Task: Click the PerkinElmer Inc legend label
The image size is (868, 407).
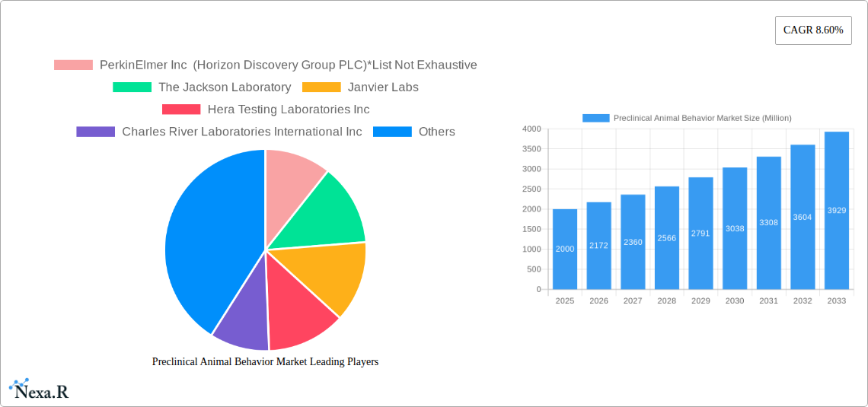Action: click(x=289, y=65)
